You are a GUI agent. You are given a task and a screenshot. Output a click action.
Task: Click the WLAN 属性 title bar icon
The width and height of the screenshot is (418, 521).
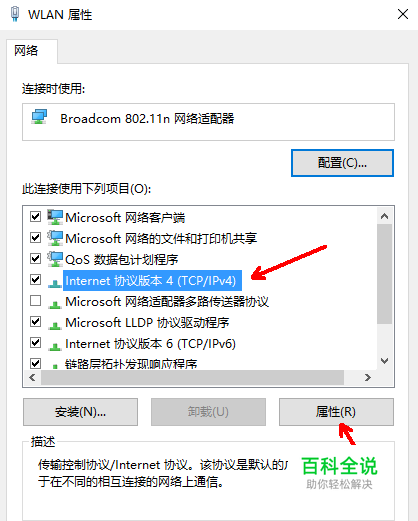pyautogui.click(x=15, y=14)
